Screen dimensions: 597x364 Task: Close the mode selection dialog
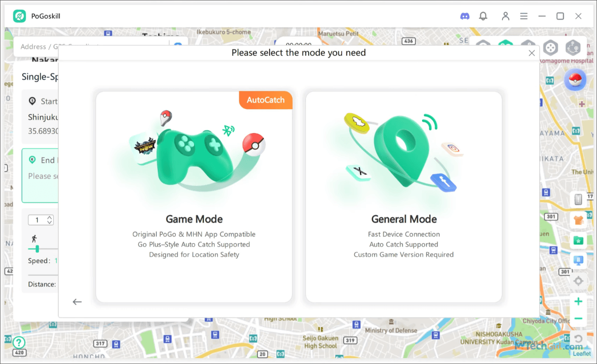[x=532, y=53]
